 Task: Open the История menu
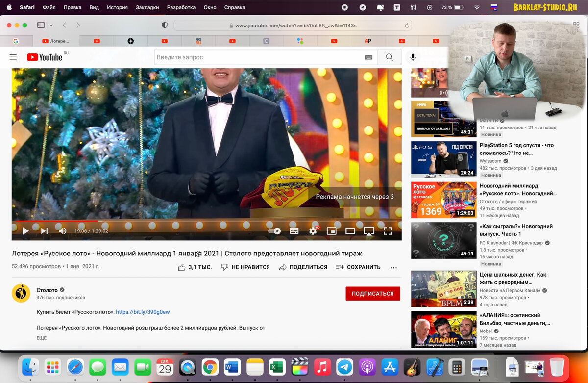tap(117, 7)
